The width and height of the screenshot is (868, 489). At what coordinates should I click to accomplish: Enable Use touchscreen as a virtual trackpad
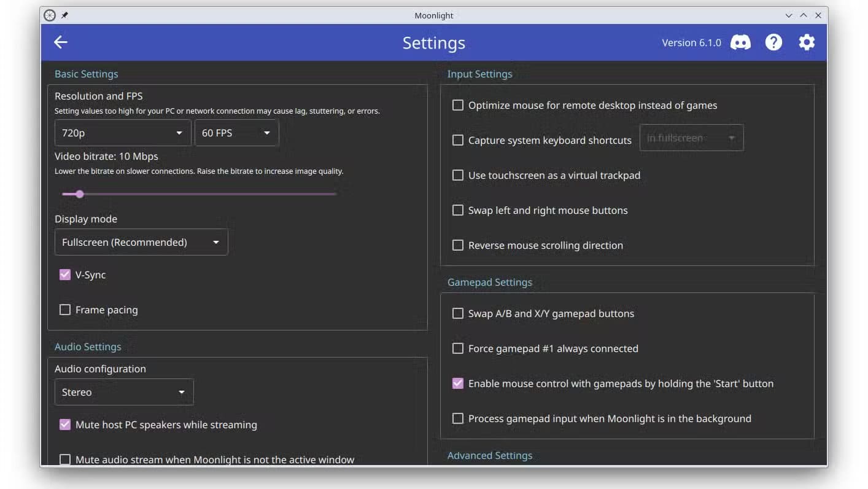coord(457,175)
